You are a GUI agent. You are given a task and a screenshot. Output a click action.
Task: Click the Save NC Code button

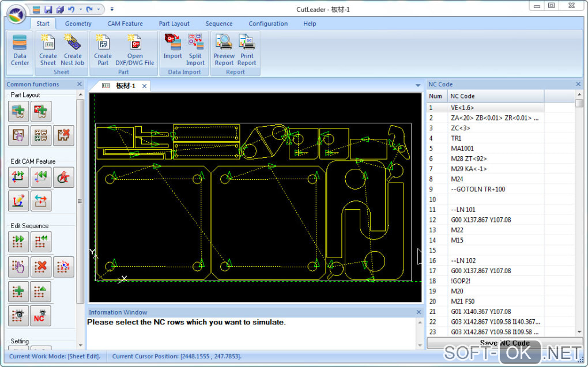[504, 343]
